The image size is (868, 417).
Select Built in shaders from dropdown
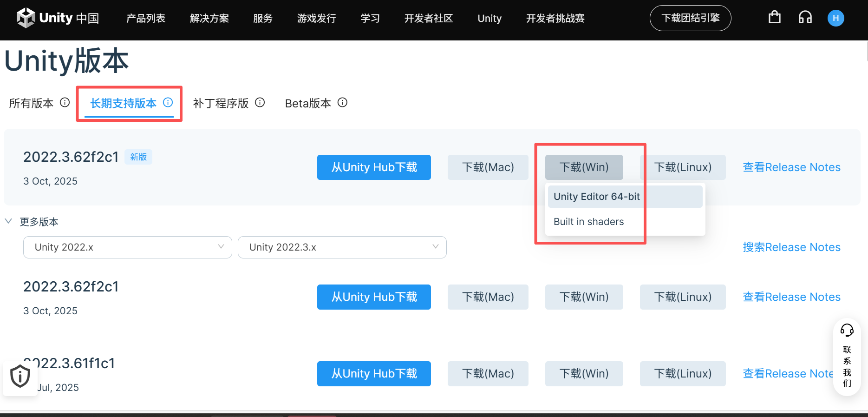(x=625, y=222)
